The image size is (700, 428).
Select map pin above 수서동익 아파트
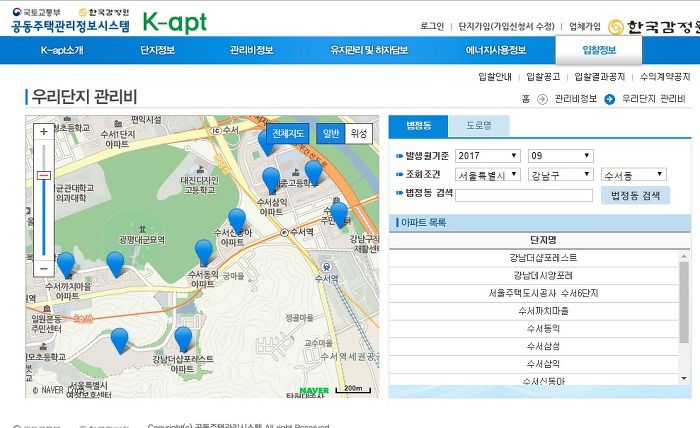pyautogui.click(x=204, y=253)
